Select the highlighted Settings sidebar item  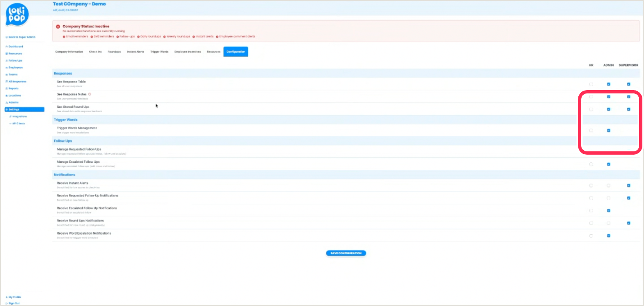(24, 109)
